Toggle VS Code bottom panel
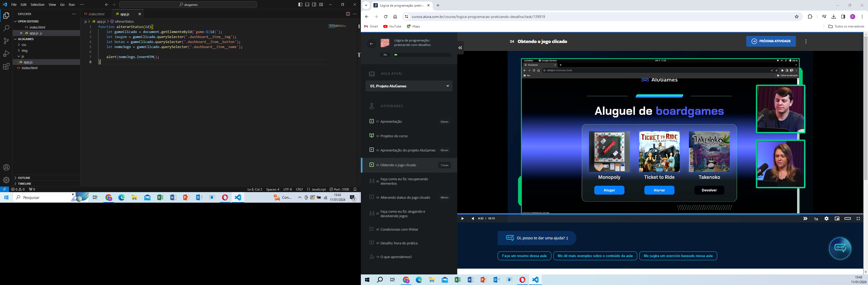The height and width of the screenshot is (285, 868). coord(307,5)
